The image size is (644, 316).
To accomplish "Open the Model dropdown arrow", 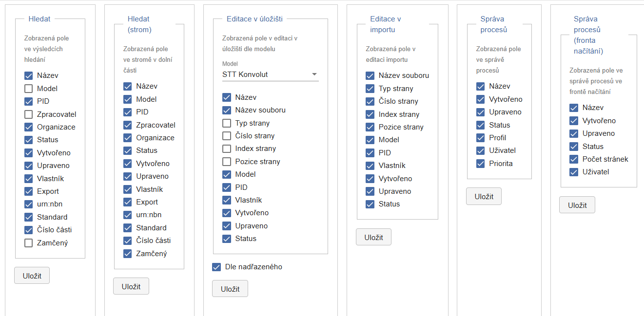I will tap(314, 74).
